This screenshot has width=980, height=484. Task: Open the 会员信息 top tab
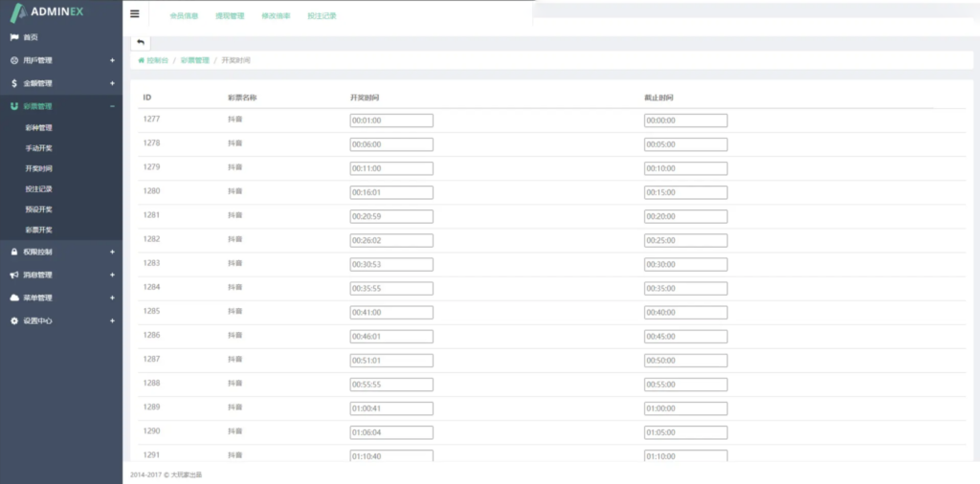click(184, 15)
